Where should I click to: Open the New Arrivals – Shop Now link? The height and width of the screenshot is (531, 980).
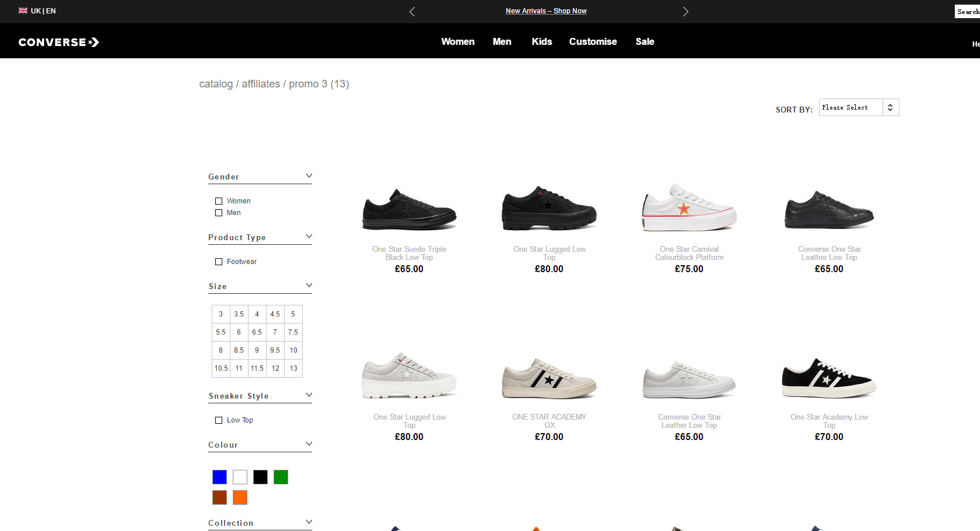(546, 11)
